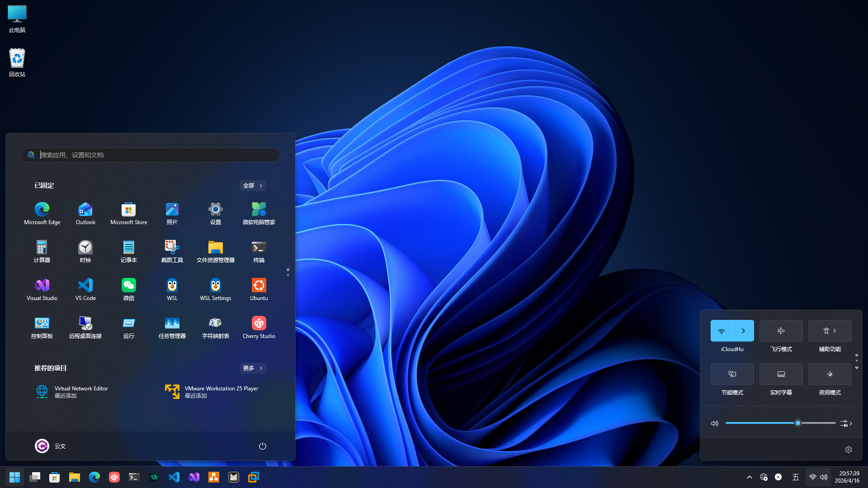
Task: Toggle 飞行模式 airplane mode
Action: coord(781,331)
